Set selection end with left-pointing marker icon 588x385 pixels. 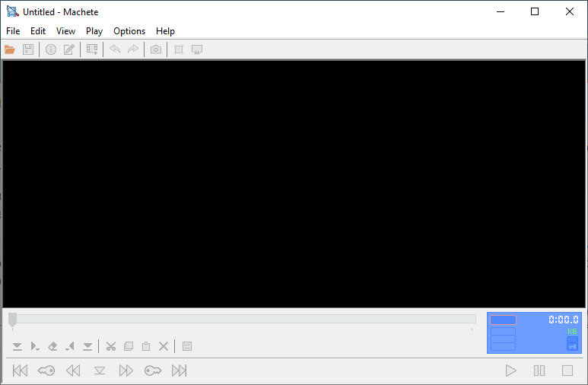[70, 346]
